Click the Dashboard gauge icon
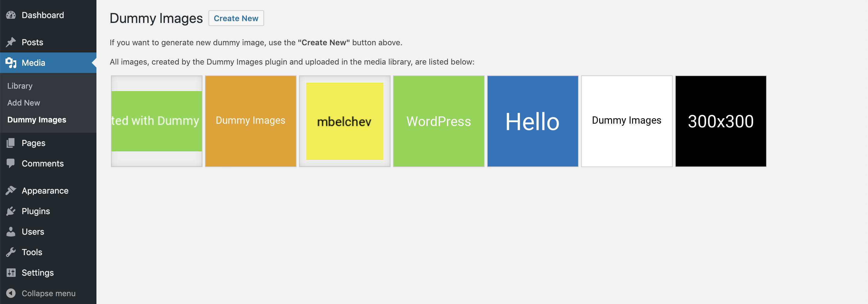868x304 pixels. click(x=11, y=15)
